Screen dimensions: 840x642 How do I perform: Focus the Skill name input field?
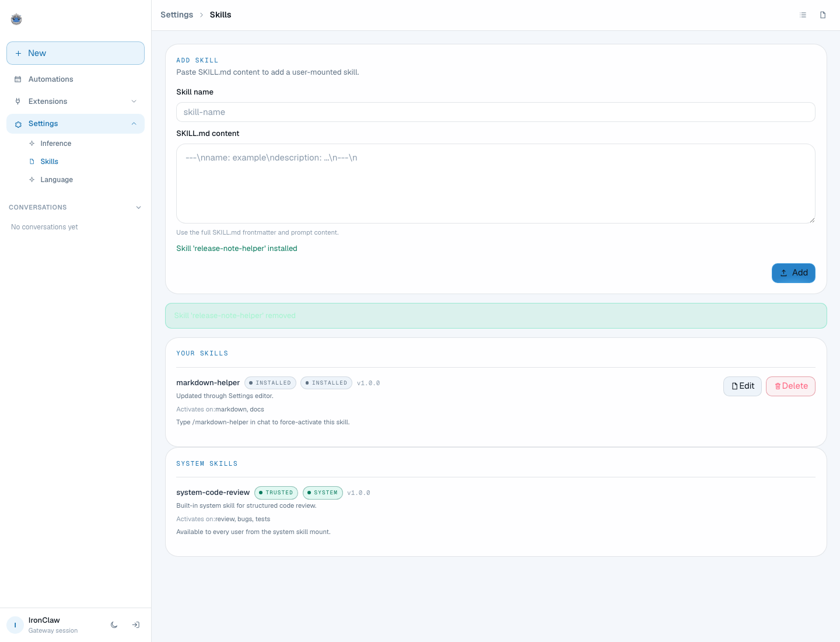coord(496,112)
